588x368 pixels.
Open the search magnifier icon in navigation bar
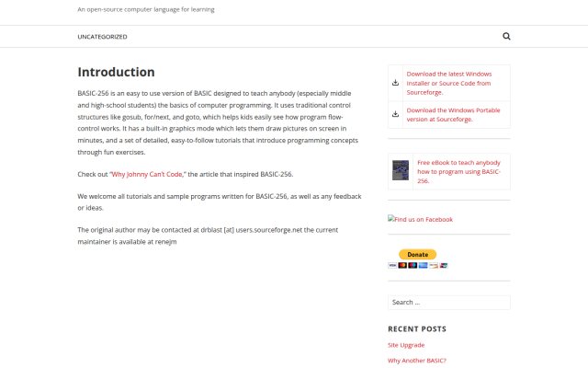pyautogui.click(x=506, y=36)
